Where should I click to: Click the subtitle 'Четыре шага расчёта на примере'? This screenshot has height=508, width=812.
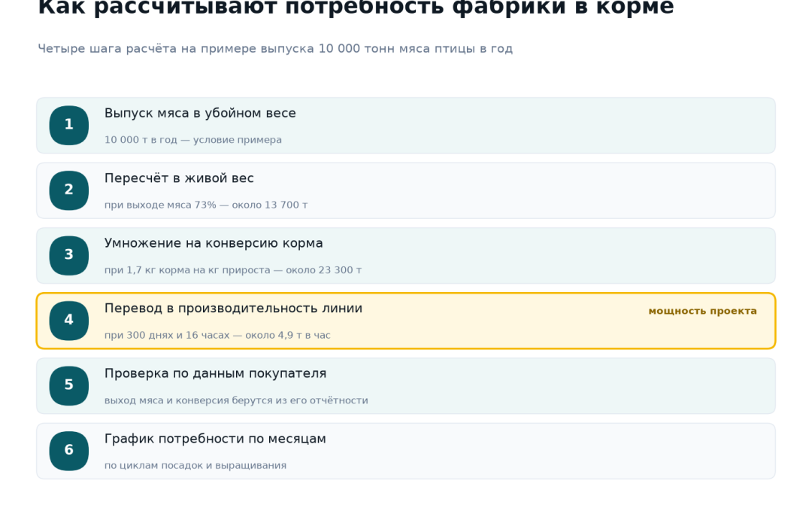tap(147, 49)
